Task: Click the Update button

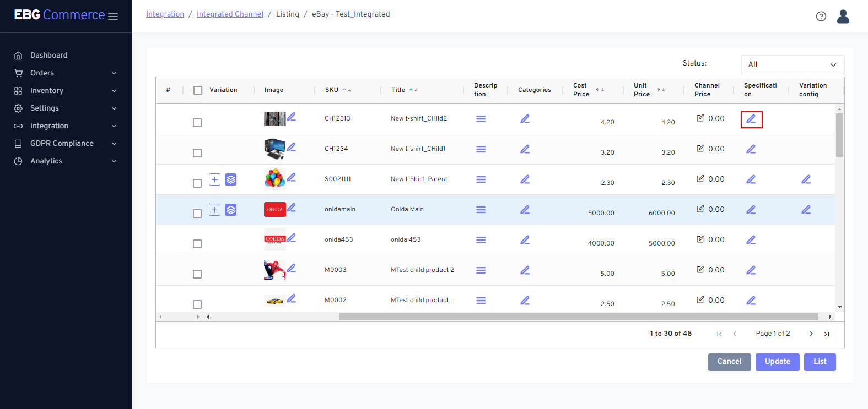Action: tap(777, 362)
